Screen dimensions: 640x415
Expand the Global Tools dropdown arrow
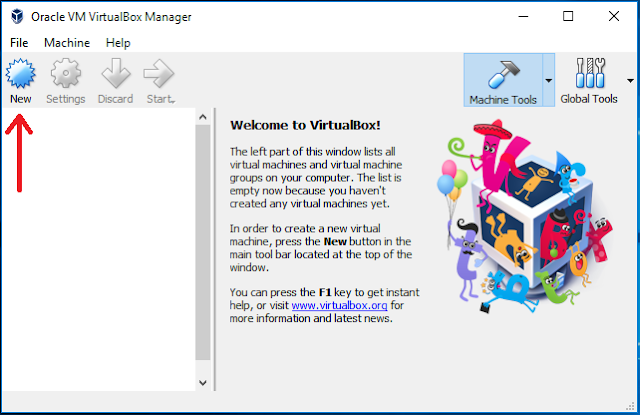coord(630,81)
